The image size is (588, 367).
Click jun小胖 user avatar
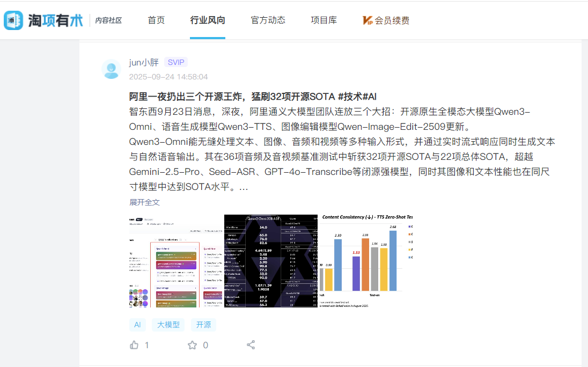[112, 69]
